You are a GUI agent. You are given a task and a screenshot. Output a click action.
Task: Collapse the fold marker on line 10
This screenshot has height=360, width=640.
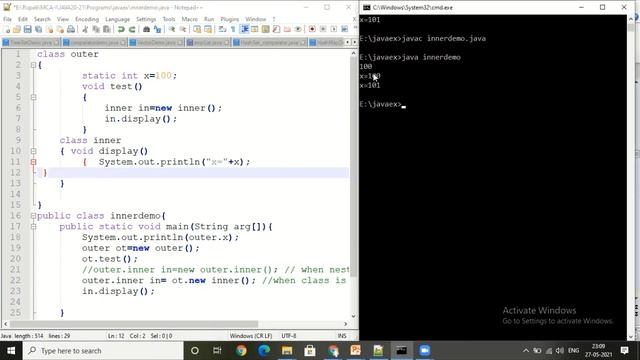[x=33, y=151]
